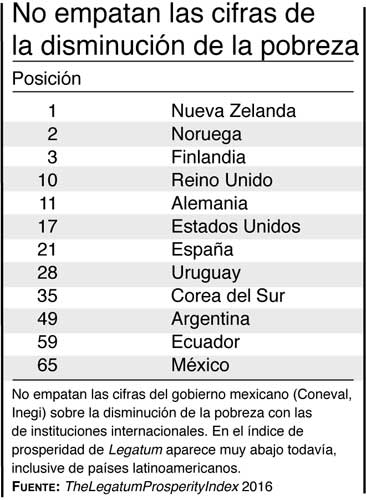
Task: Click 'Corea del Sur' in table
Action: coord(228,296)
